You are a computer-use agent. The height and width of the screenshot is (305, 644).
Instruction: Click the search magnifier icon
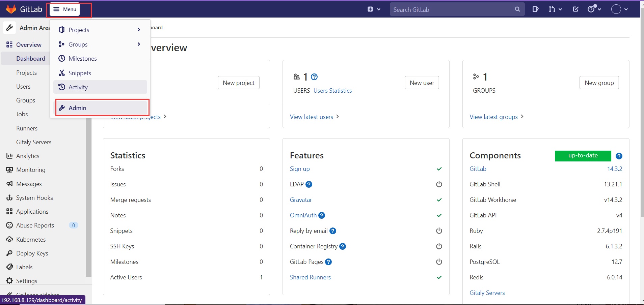click(x=517, y=9)
